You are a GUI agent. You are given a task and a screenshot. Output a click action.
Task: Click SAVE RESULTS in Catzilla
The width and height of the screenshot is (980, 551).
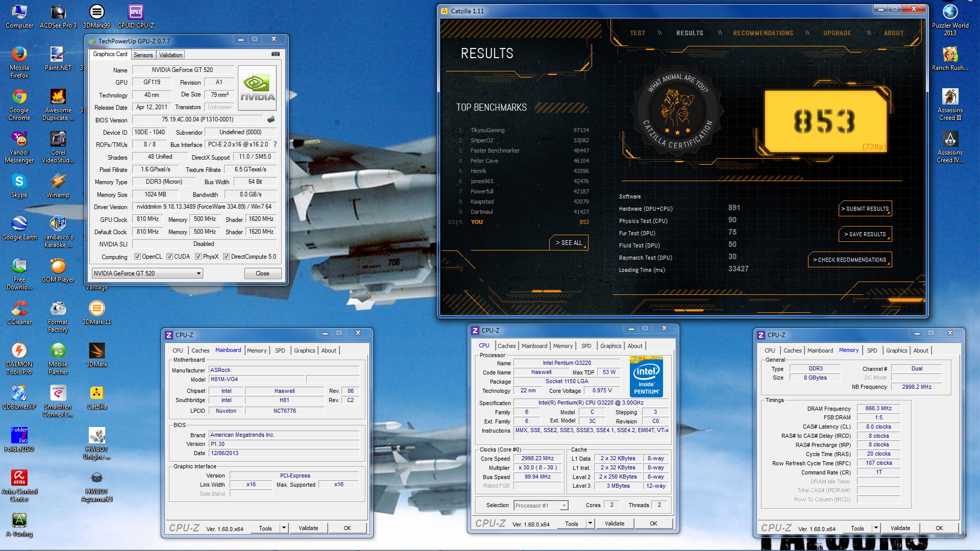tap(865, 234)
